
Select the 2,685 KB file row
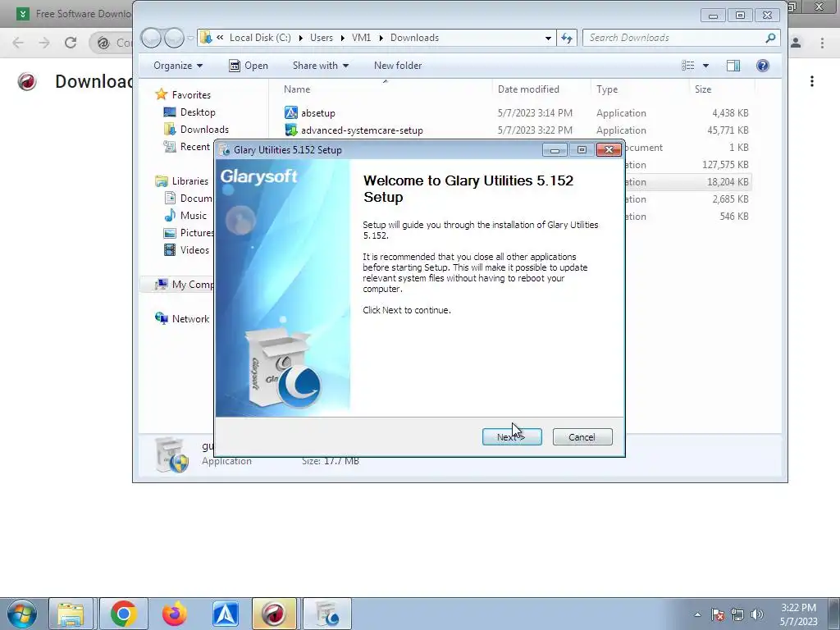pyautogui.click(x=688, y=199)
